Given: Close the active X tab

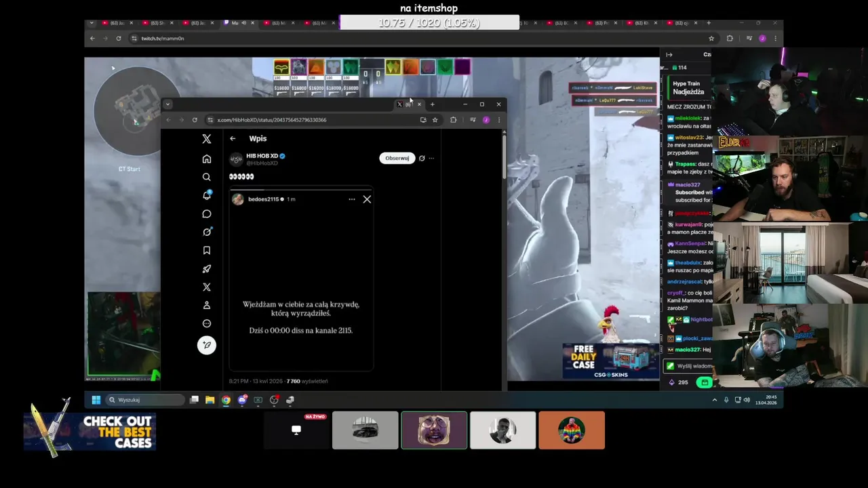Looking at the screenshot, I should (419, 104).
